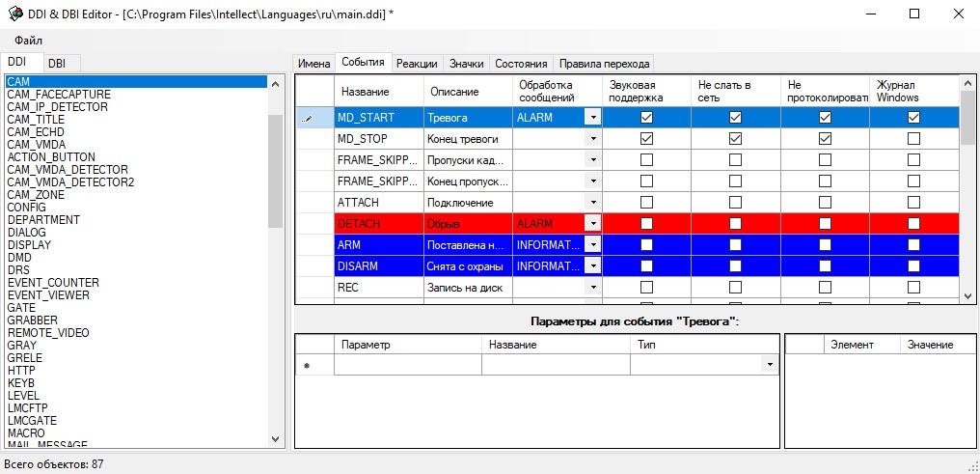This screenshot has height=474, width=980.
Task: Click the Название column header in events grid
Action: pyautogui.click(x=365, y=92)
